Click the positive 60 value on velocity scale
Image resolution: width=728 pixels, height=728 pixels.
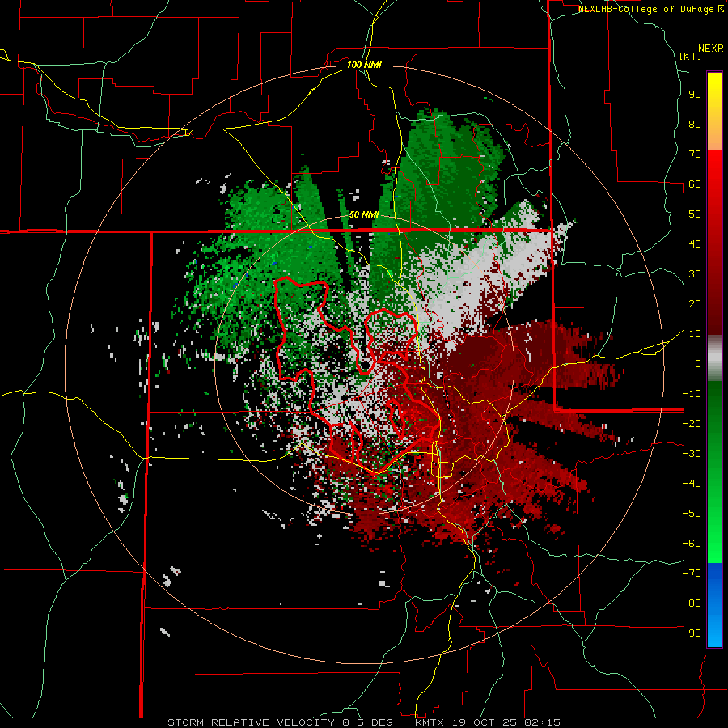(x=695, y=184)
